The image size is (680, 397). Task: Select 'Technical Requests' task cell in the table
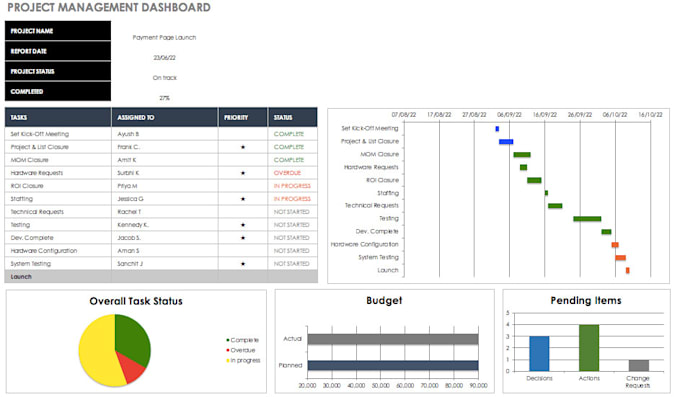coord(58,212)
